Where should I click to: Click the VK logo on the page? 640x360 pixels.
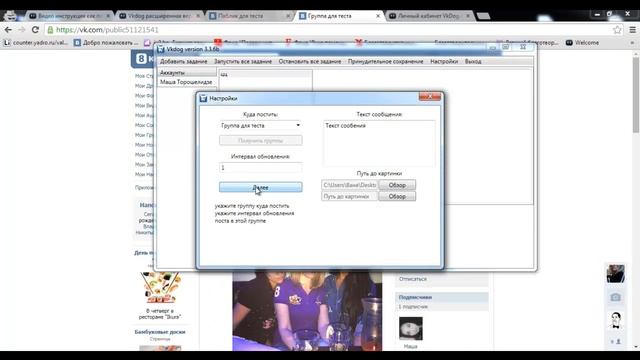(x=141, y=59)
